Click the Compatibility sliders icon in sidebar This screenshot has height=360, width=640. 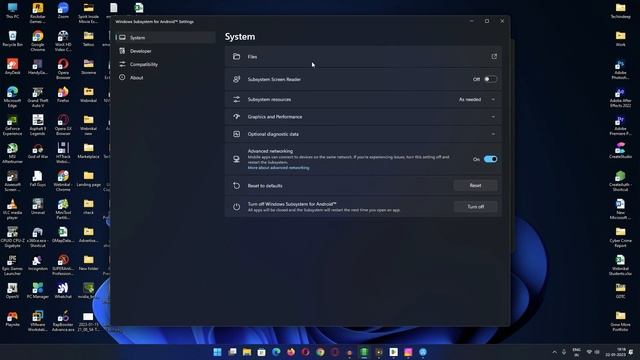(122, 64)
